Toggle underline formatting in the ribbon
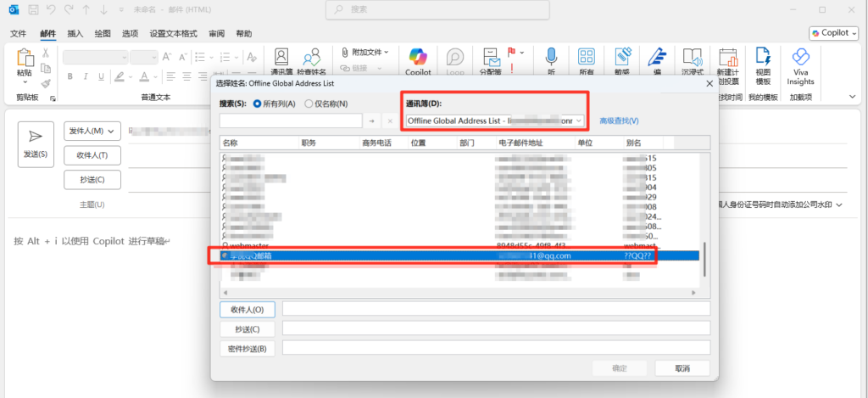Screen dimensions: 868x398 click(99, 76)
